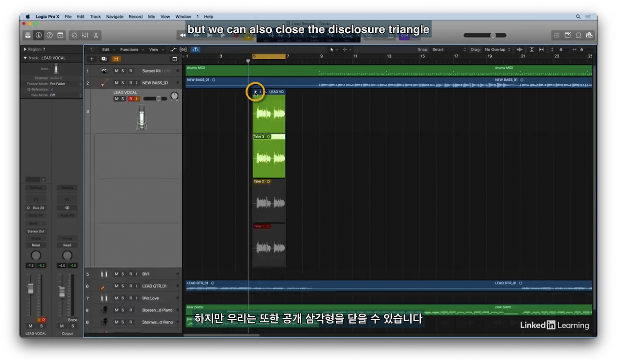Screen dimensions: 617x364
Task: Open the Logic Pro X menu
Action: coord(47,16)
